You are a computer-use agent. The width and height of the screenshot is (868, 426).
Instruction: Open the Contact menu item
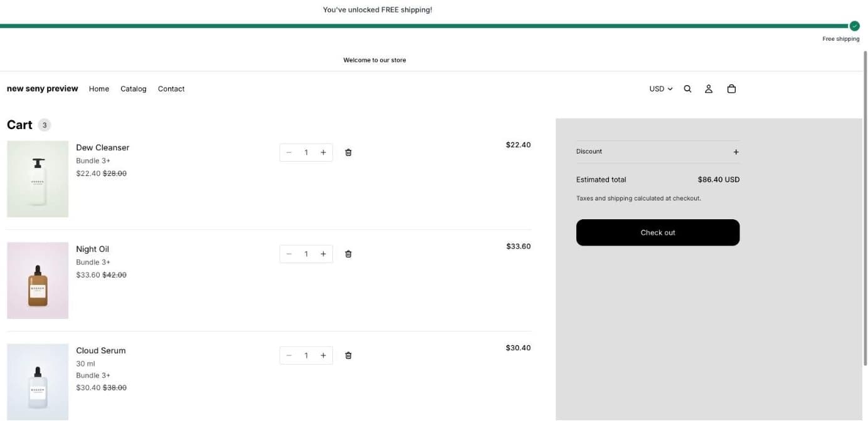point(171,89)
